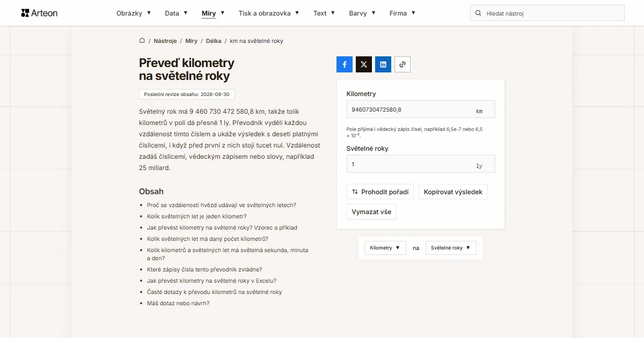Jump to 'Kolik světelných let má daný počet'
The height and width of the screenshot is (338, 644).
pyautogui.click(x=208, y=239)
